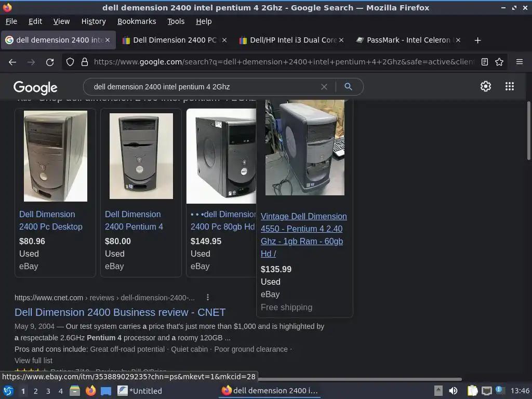Activate the *Untitled window in taskbar
This screenshot has width=532, height=399.
(140, 391)
